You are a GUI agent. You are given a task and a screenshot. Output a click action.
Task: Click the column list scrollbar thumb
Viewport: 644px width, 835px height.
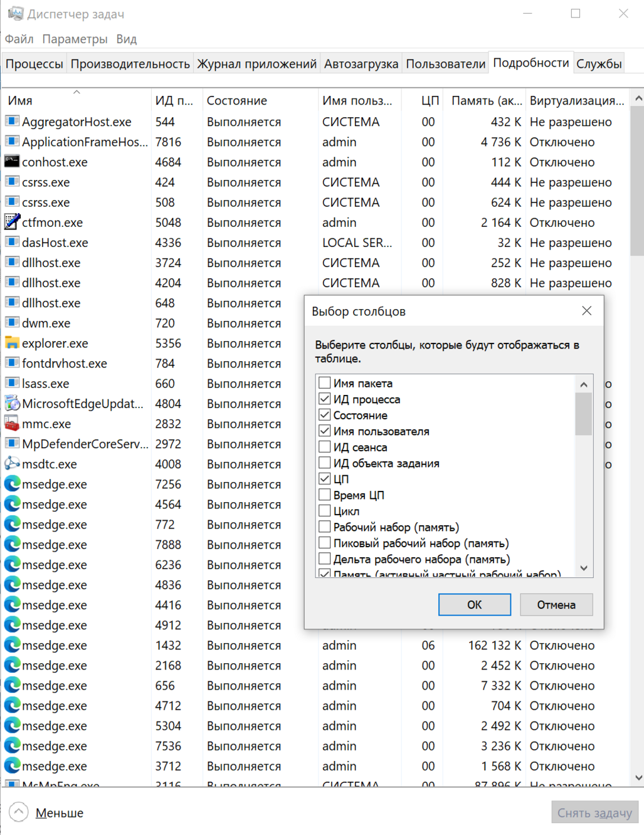click(583, 414)
